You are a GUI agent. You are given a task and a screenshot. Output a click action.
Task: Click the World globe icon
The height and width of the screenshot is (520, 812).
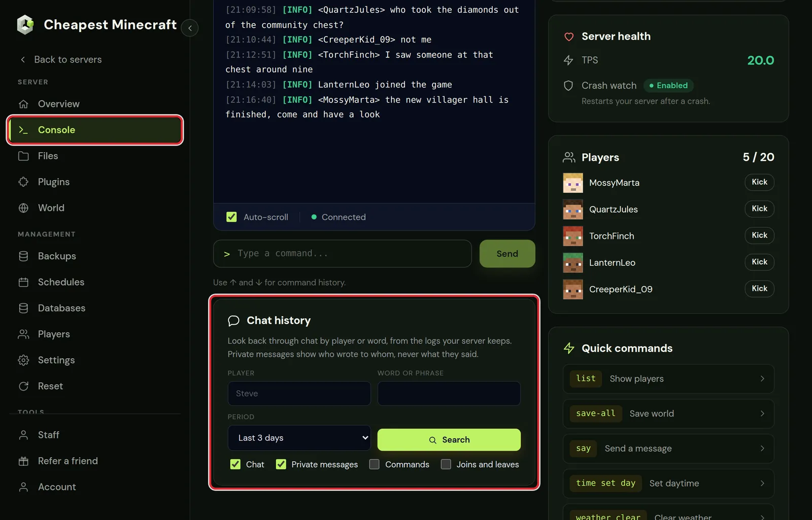point(23,208)
